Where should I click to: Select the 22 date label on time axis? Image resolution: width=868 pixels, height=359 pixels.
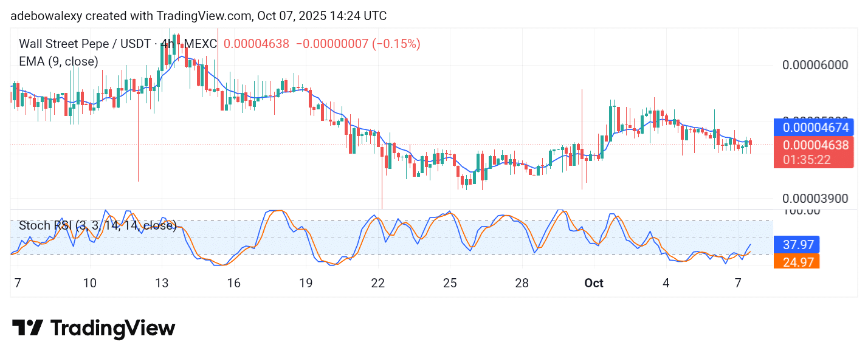click(378, 283)
